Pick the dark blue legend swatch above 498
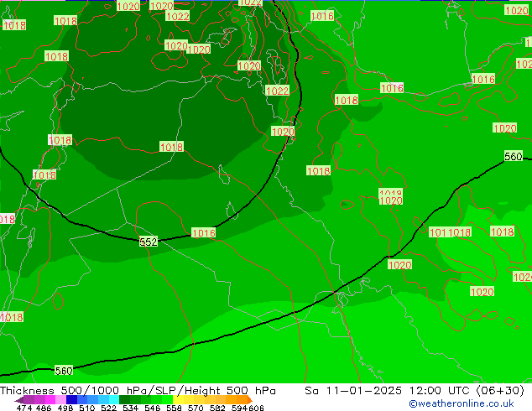 (71, 400)
